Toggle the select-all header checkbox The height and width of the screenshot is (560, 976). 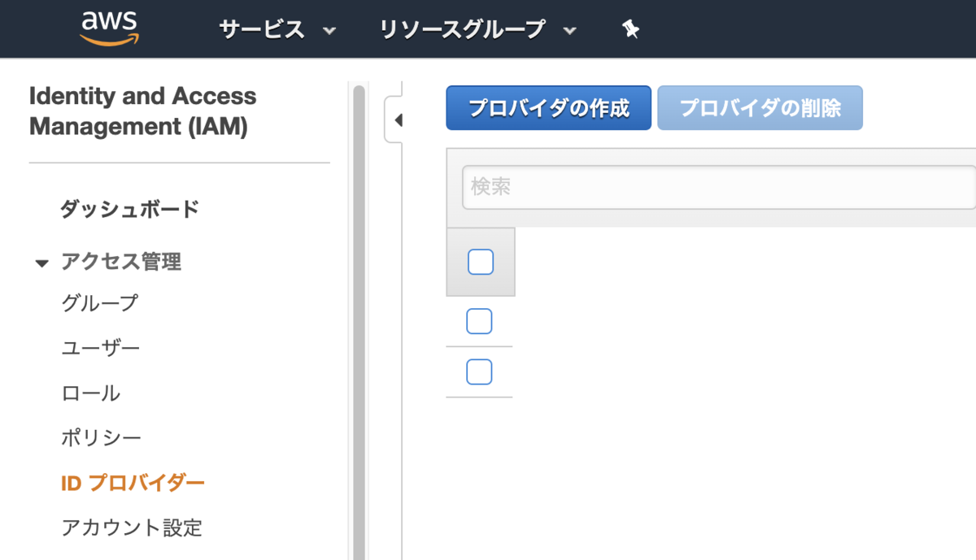click(481, 262)
